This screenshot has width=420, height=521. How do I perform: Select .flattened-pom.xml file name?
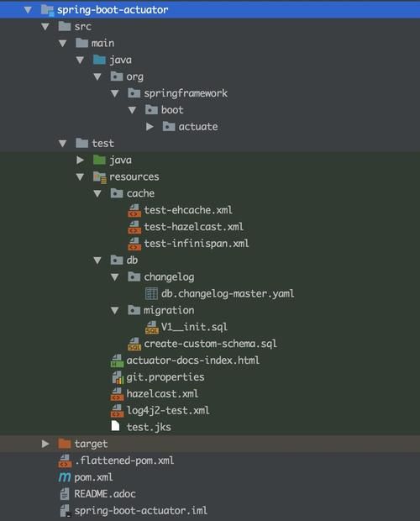[124, 460]
